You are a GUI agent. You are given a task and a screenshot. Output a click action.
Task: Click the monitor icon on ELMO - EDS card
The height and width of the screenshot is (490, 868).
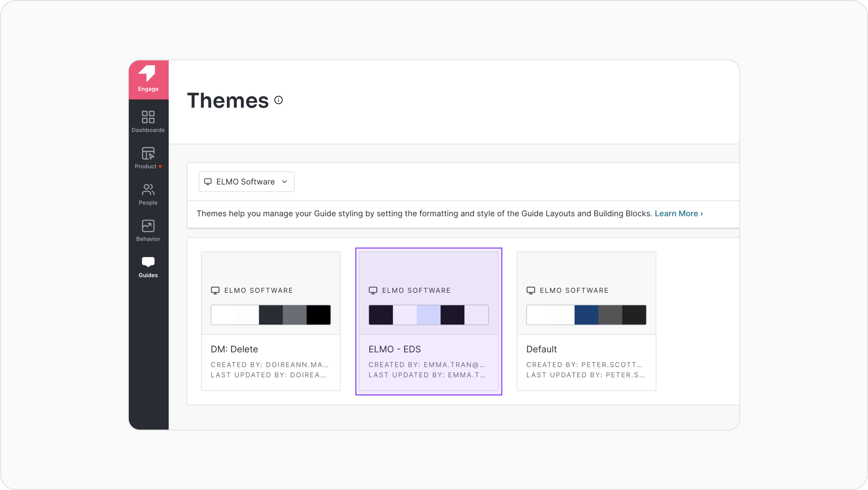coord(373,291)
